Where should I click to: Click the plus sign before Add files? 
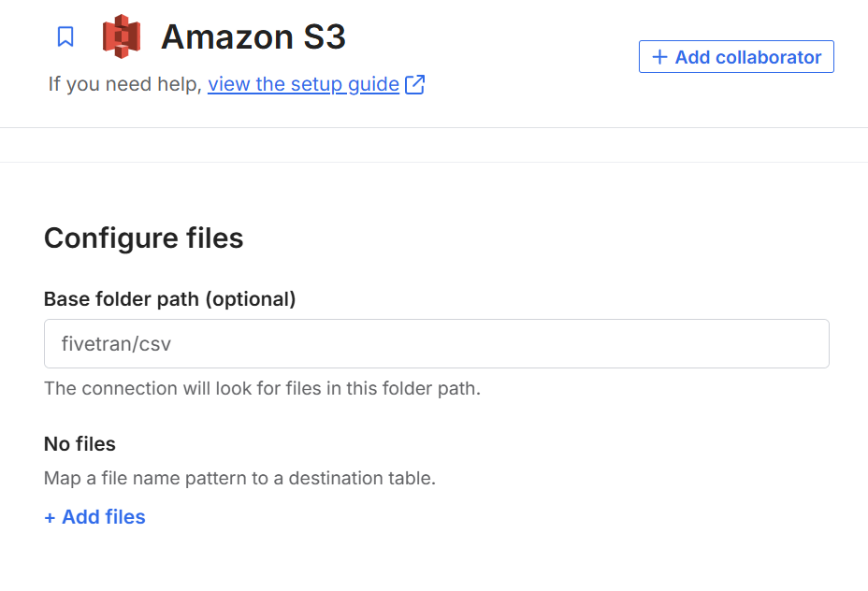click(x=50, y=517)
